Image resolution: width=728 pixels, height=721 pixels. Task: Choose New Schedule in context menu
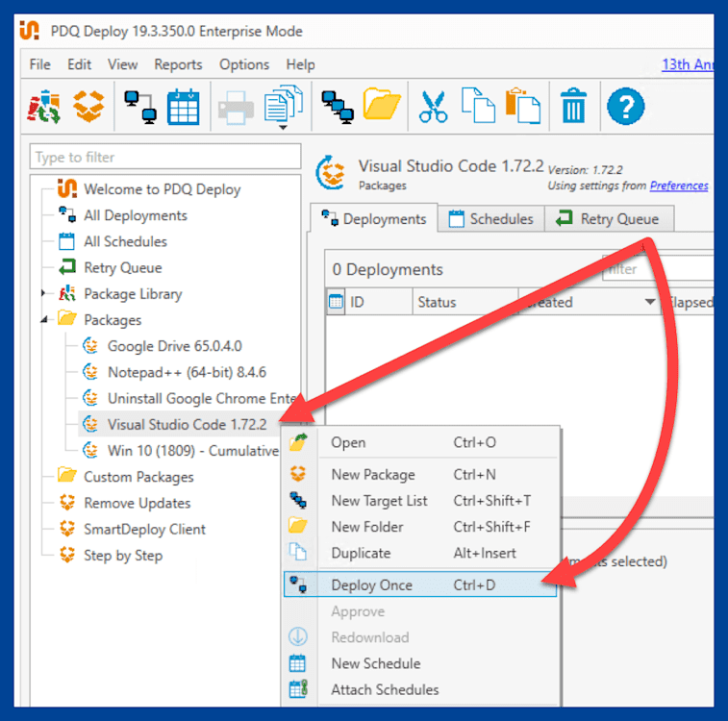[x=420, y=663]
